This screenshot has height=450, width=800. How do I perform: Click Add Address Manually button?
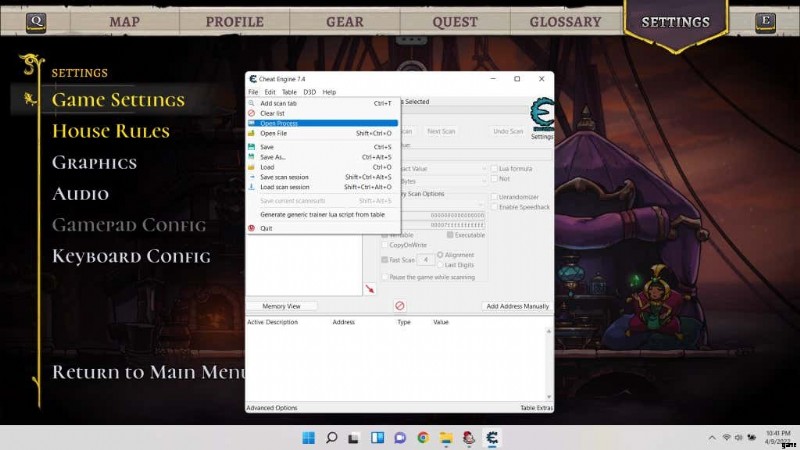click(517, 306)
